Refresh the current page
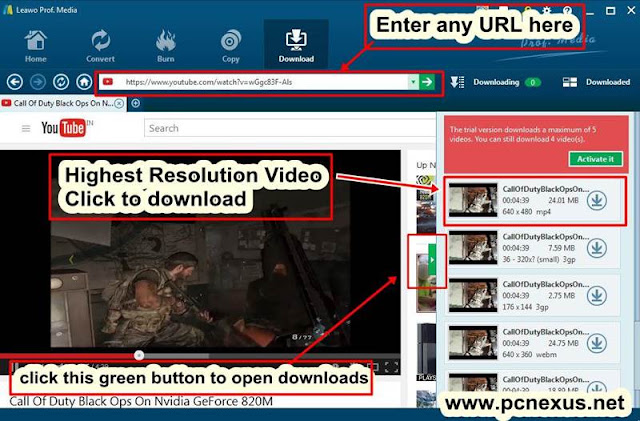Viewport: 640px width, 421px height. tap(61, 82)
